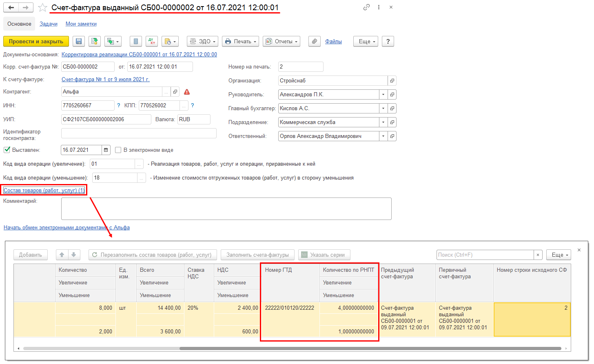Expand the ЭДО dropdown menu
Viewport: 594px width, 364px height.
point(202,41)
